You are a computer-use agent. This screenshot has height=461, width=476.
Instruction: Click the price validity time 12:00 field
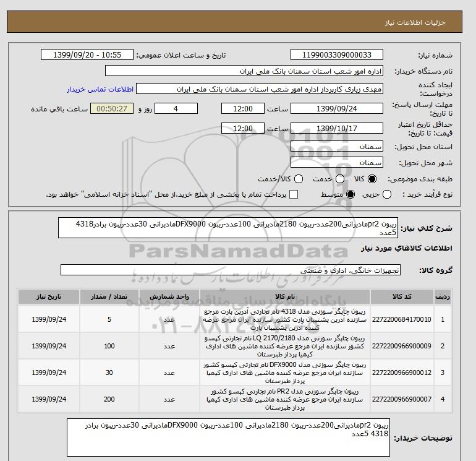(243, 128)
